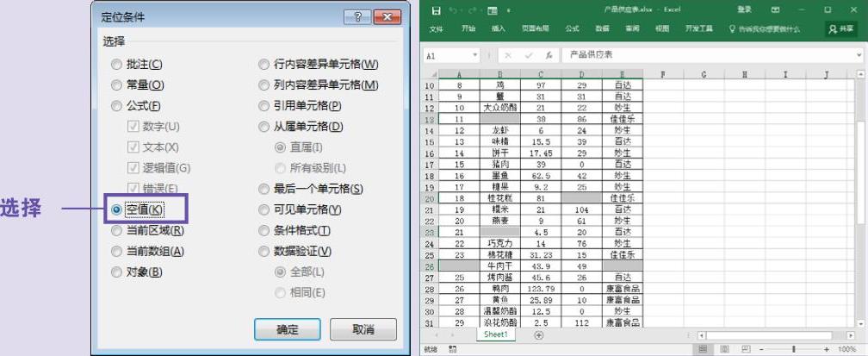Switch to the 审阅 ribbon tab

click(632, 28)
